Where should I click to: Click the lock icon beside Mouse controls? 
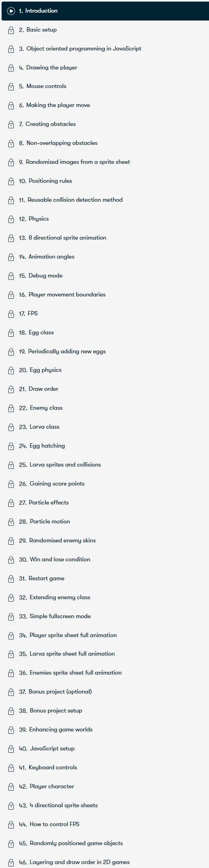11,86
